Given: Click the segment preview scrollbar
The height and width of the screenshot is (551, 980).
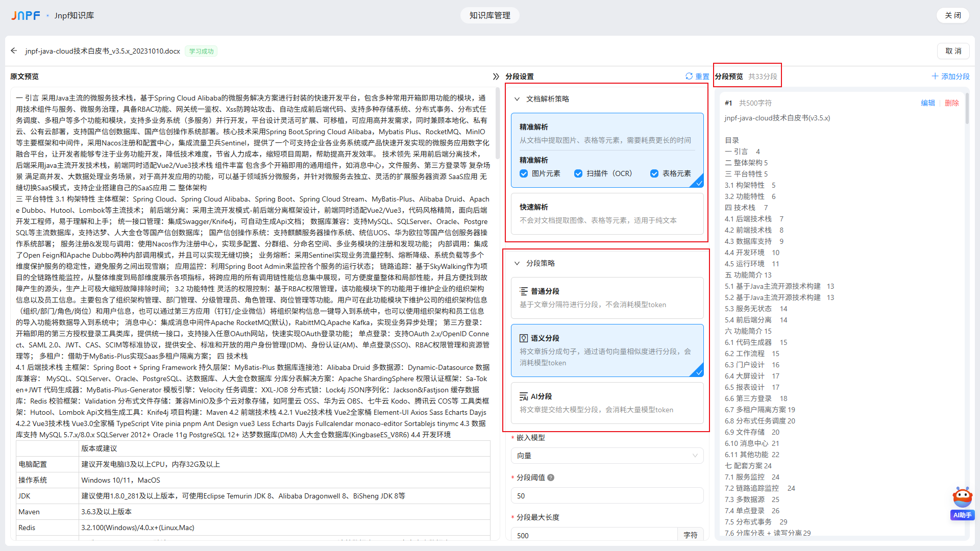Looking at the screenshot, I should (967, 108).
